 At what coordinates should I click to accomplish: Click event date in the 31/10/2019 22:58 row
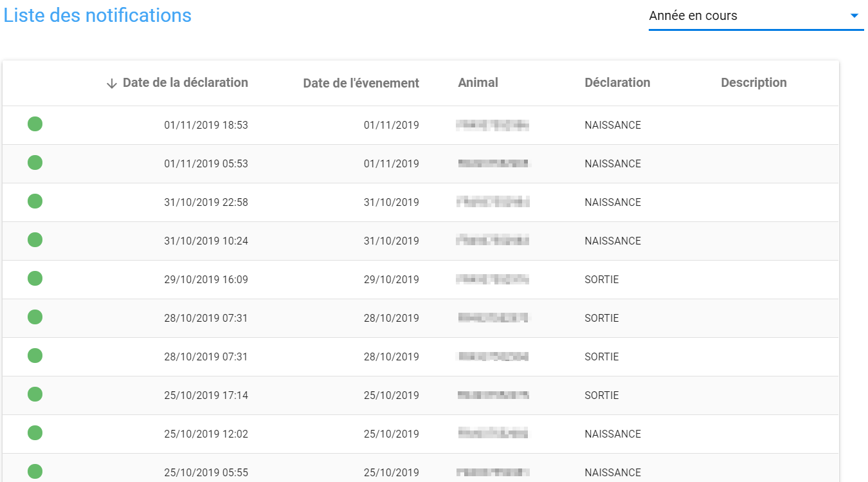point(392,203)
